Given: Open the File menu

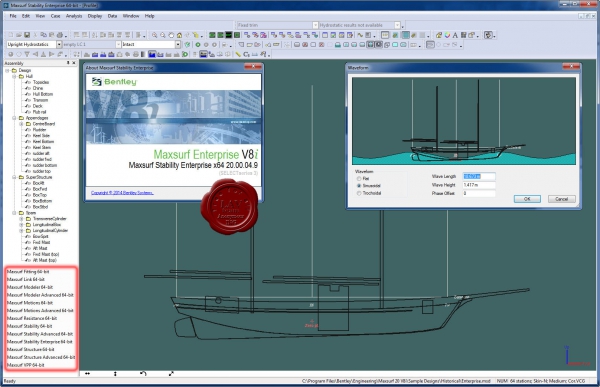Looking at the screenshot, I should (x=13, y=16).
